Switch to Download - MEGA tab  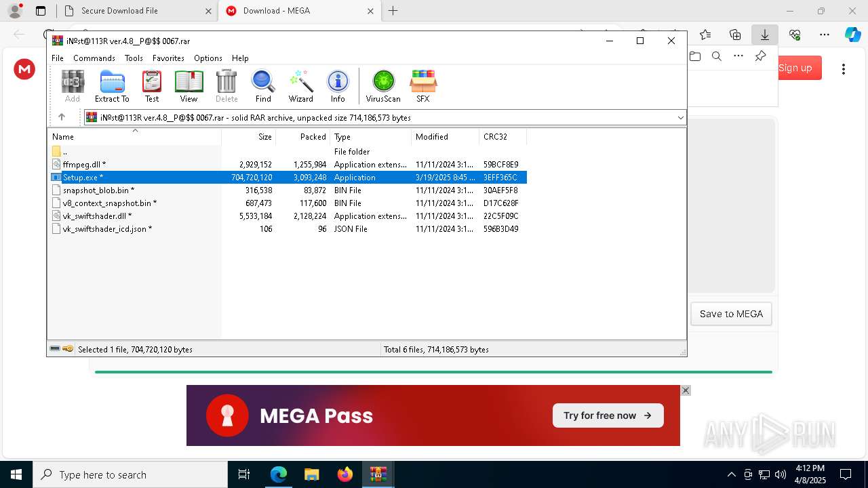[x=300, y=11]
